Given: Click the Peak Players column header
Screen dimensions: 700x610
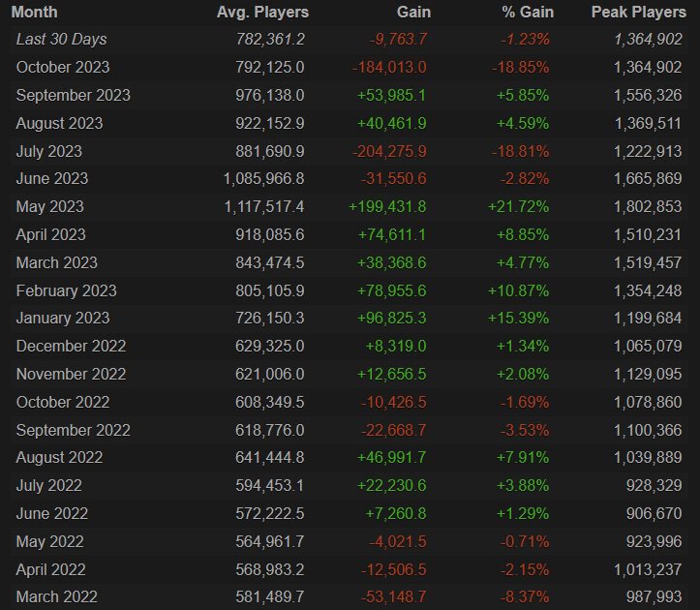Looking at the screenshot, I should [637, 13].
